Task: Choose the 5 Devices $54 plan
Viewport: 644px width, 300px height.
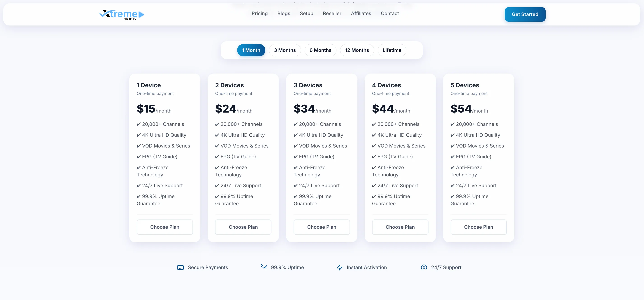Action: click(478, 227)
